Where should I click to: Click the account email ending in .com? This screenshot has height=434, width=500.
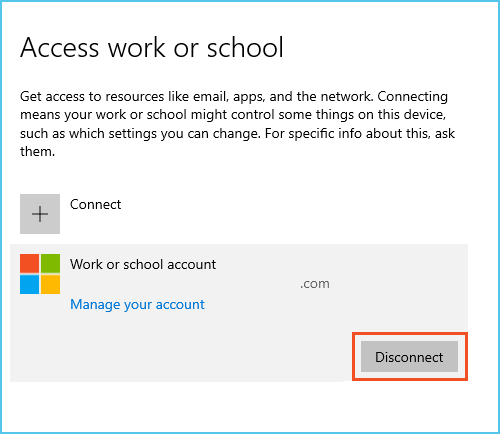pos(315,284)
